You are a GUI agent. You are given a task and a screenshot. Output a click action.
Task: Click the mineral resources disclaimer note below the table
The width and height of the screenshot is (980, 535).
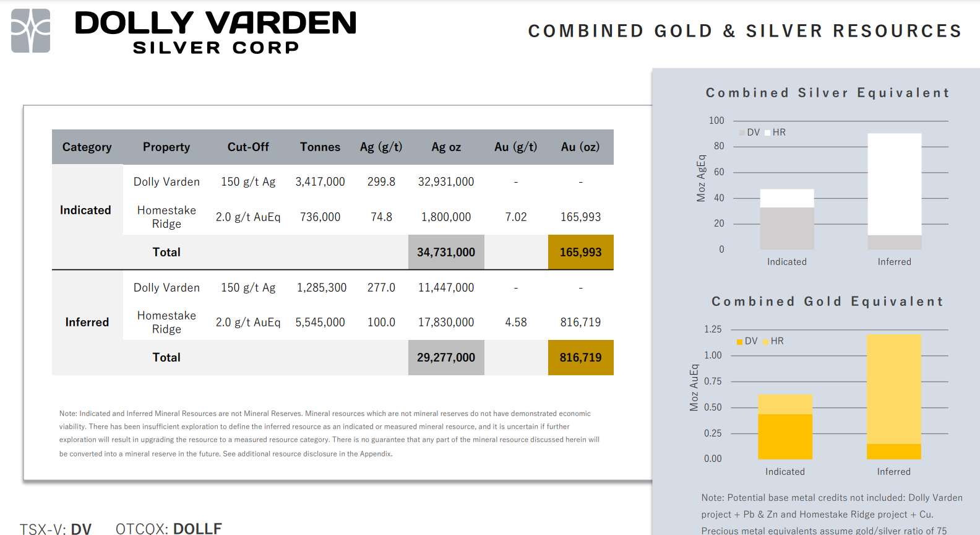click(329, 433)
